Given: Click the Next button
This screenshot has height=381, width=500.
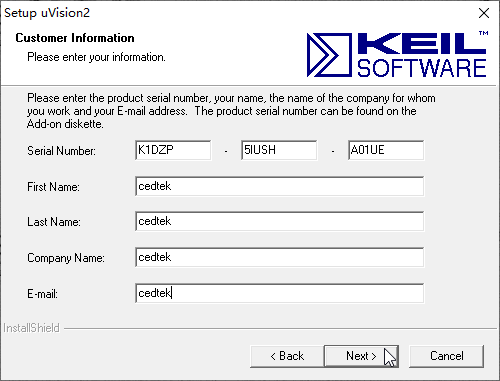Looking at the screenshot, I should [x=361, y=356].
